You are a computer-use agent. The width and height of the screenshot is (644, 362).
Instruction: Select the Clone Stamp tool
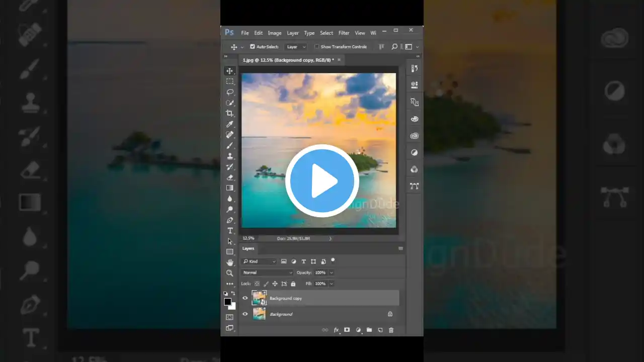click(x=230, y=156)
